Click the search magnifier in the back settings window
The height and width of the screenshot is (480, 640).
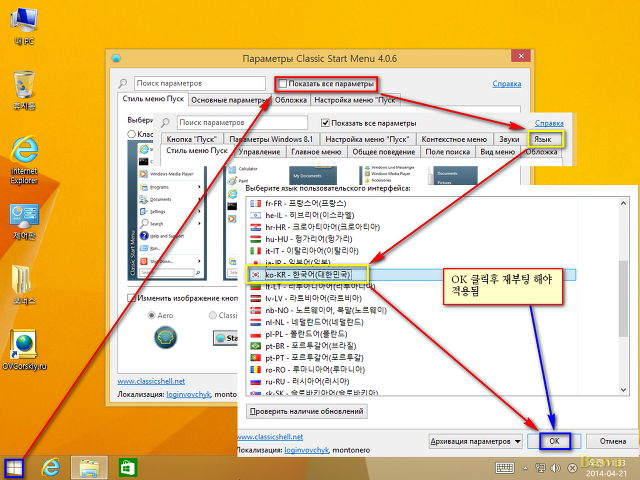point(122,83)
